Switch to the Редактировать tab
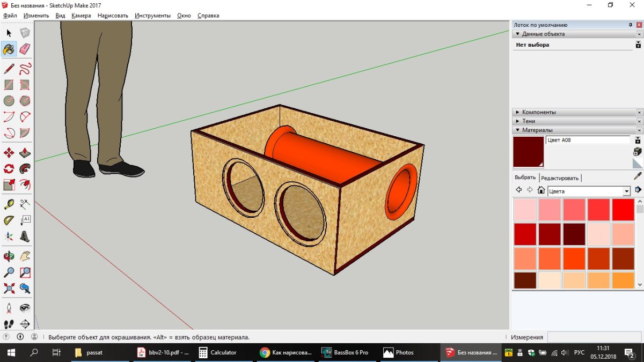 click(560, 178)
